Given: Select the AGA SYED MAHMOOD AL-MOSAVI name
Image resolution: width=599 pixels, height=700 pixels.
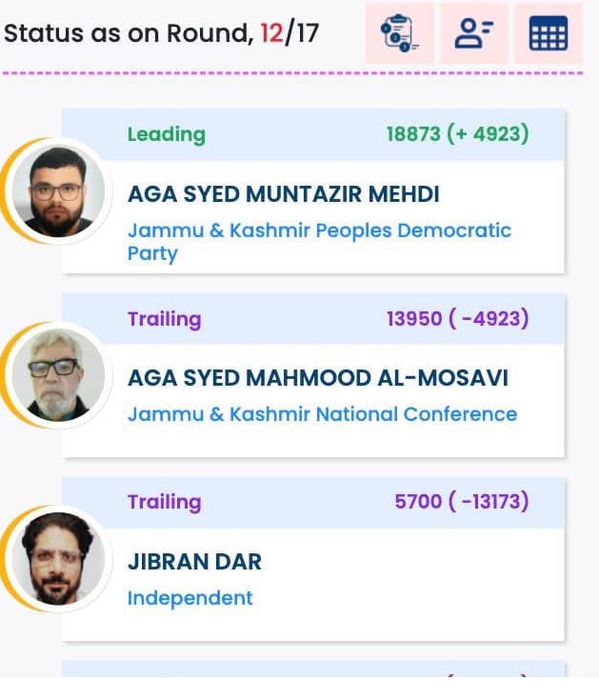Looking at the screenshot, I should coord(317,378).
